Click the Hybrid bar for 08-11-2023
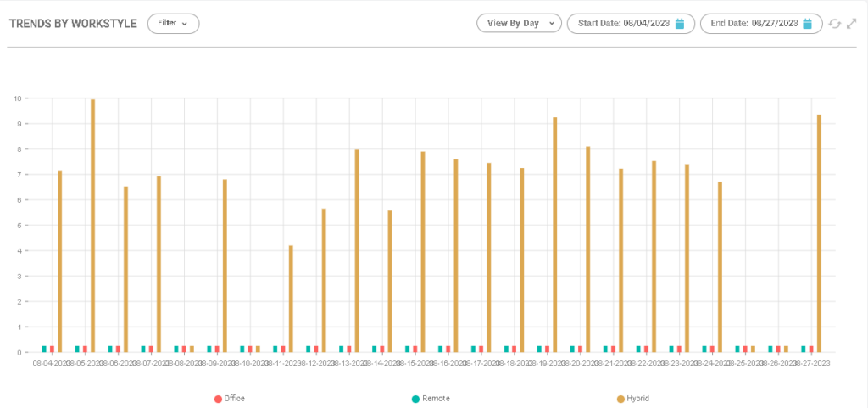Viewport: 868px width, 408px height. tap(291, 299)
